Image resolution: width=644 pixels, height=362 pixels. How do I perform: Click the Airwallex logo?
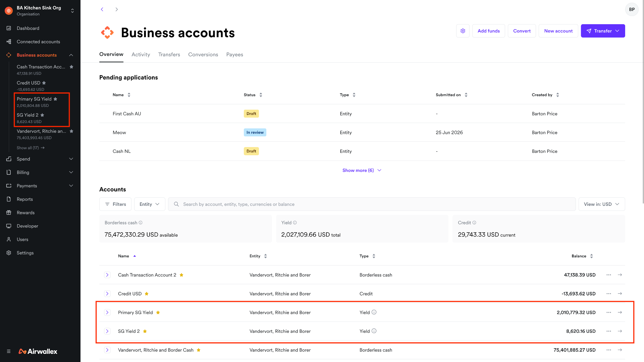(38, 351)
